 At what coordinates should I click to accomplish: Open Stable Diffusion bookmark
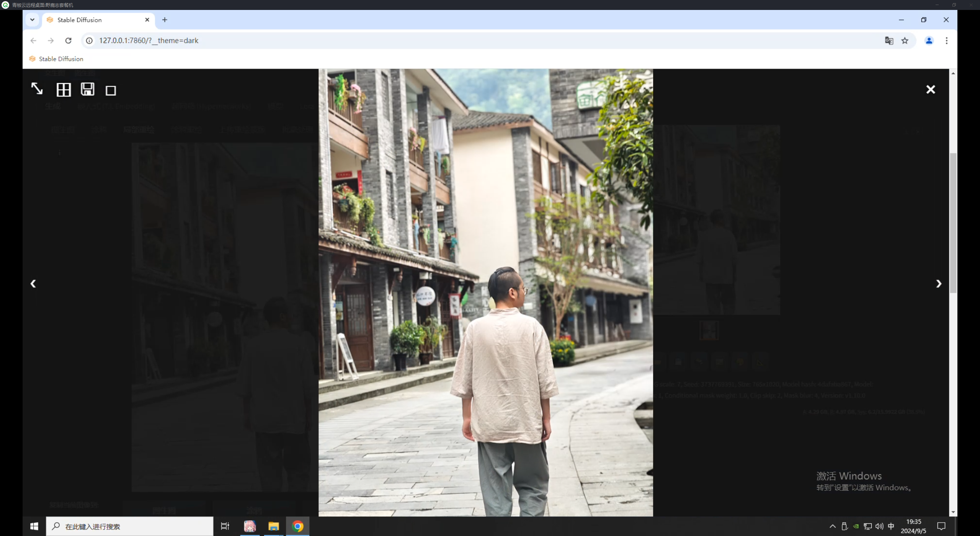(x=56, y=59)
